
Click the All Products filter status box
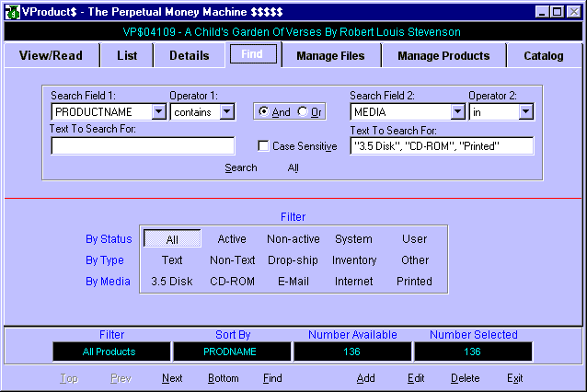[x=111, y=352]
